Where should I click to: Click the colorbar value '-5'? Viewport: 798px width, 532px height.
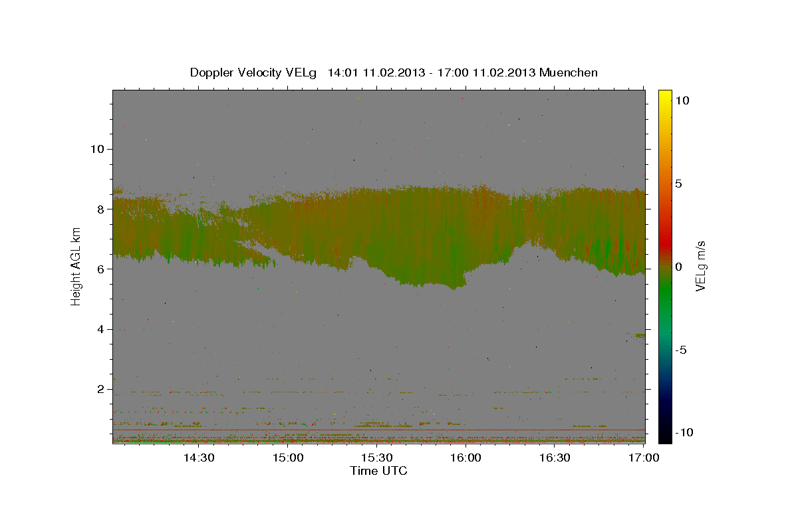(682, 350)
